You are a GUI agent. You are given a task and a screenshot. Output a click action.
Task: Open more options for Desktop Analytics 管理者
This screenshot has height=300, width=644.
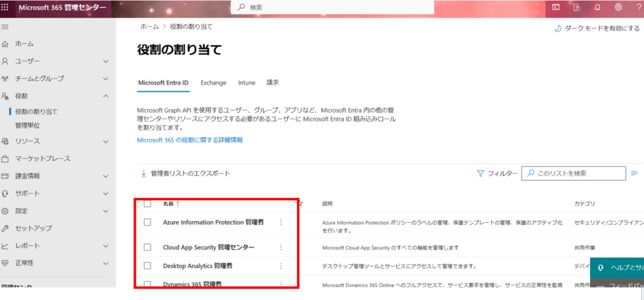(281, 266)
